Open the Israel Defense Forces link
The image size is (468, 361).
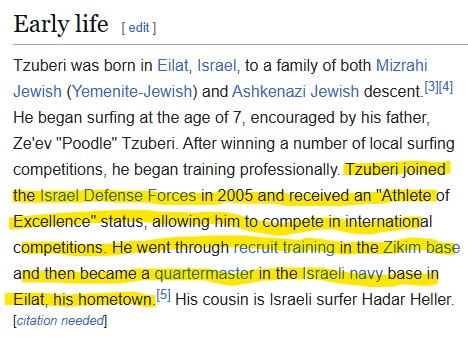[x=118, y=195]
